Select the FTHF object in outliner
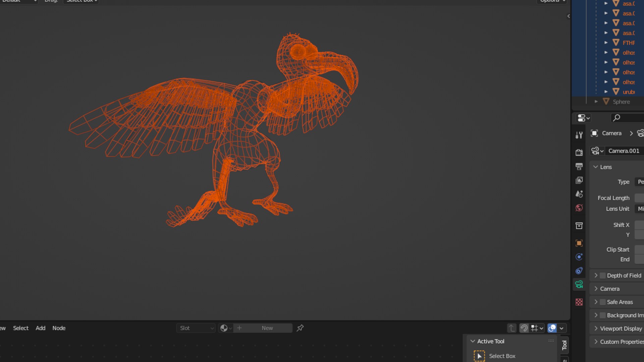 (629, 43)
